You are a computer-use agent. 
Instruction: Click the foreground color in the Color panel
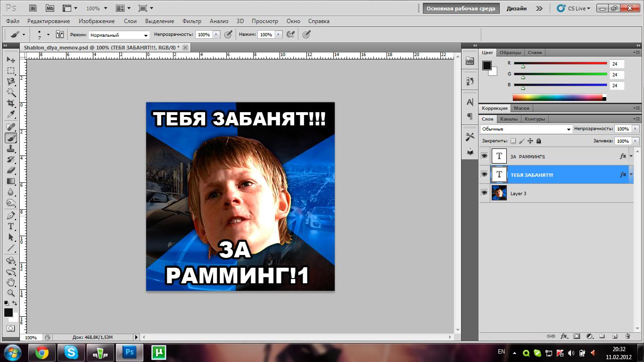click(x=487, y=66)
